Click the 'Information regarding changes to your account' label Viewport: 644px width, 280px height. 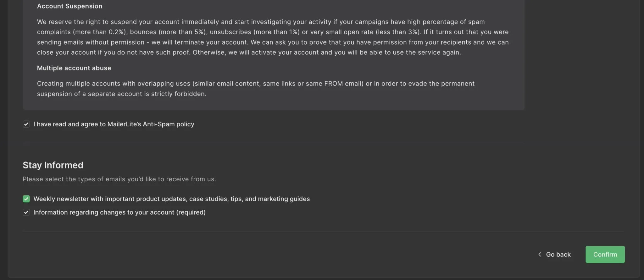(x=104, y=212)
